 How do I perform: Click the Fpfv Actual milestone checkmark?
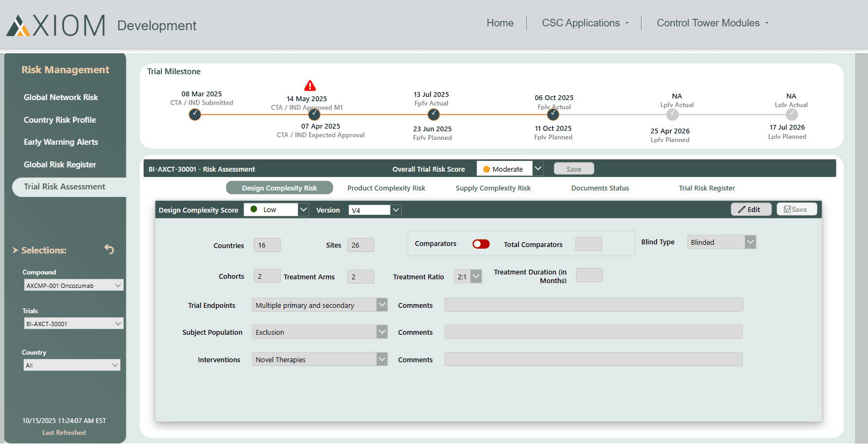(433, 114)
